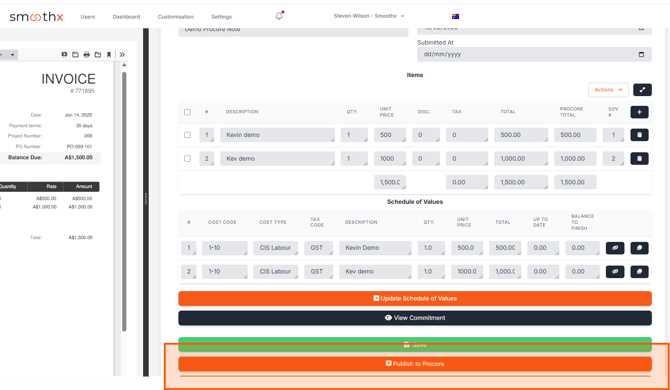Click the bookmark icon in PDF toolbar

pos(109,55)
